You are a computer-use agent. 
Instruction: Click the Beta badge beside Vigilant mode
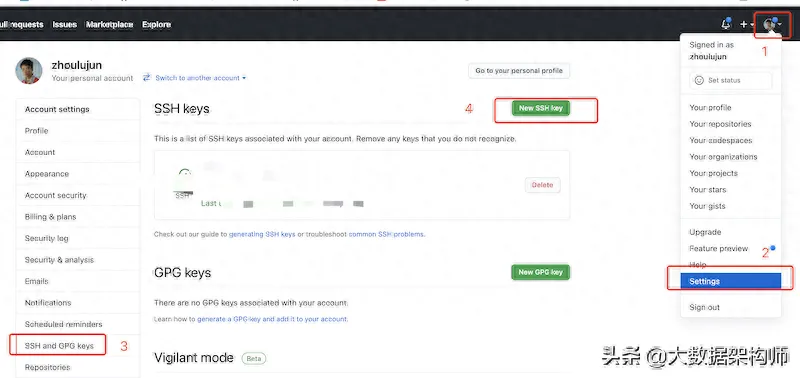[x=254, y=358]
